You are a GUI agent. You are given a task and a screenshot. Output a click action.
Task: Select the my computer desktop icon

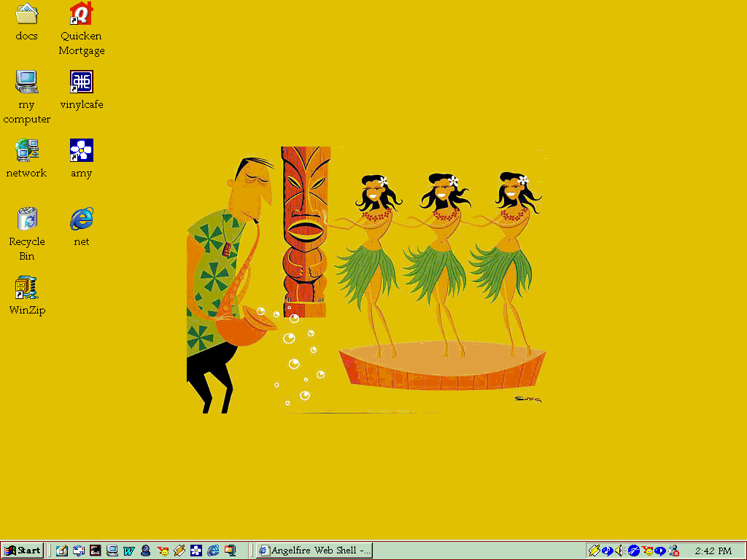(x=27, y=82)
